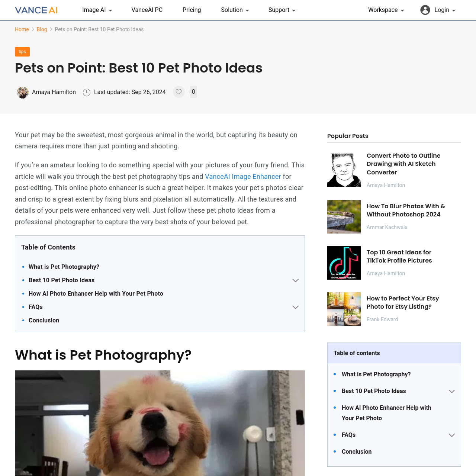Expand FAQs chevron in sidebar Table of contents
Image resolution: width=476 pixels, height=476 pixels.
(452, 435)
